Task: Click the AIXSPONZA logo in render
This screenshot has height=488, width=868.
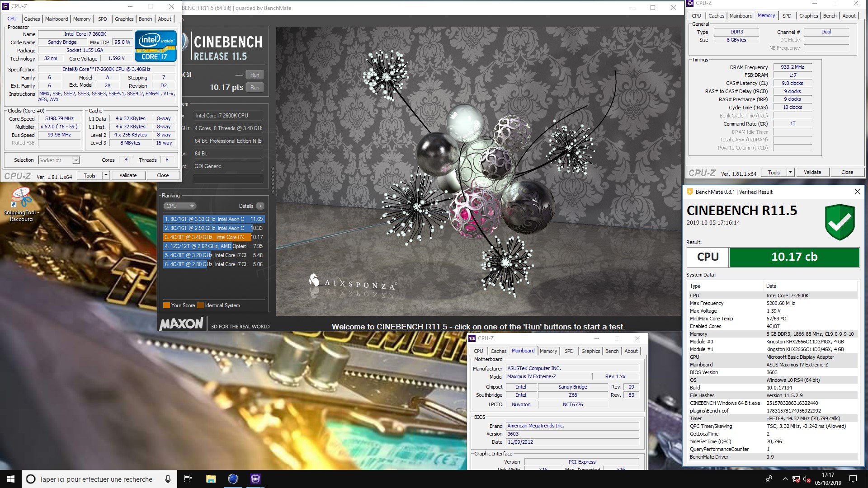Action: (353, 283)
